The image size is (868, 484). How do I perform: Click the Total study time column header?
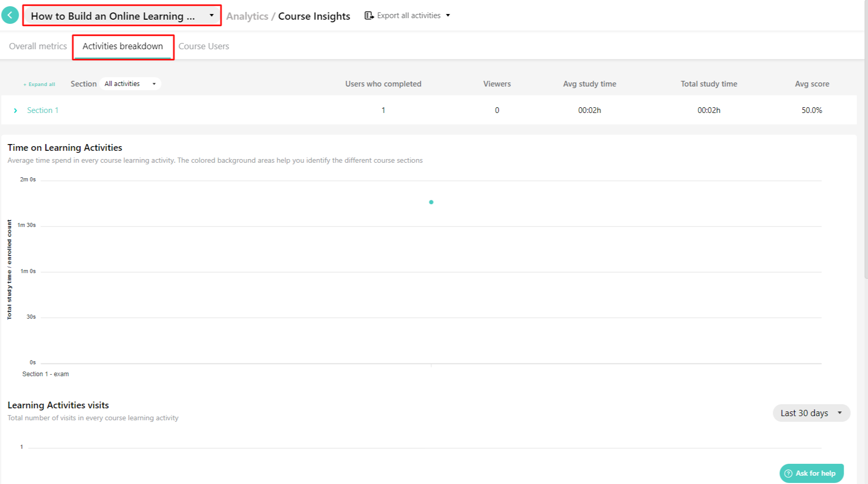click(709, 84)
